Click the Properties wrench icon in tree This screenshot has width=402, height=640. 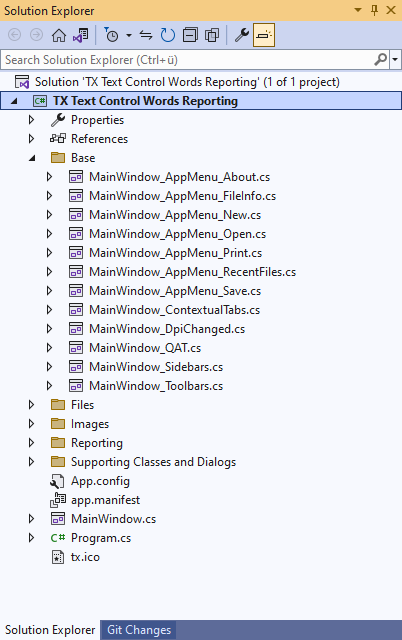click(x=58, y=120)
